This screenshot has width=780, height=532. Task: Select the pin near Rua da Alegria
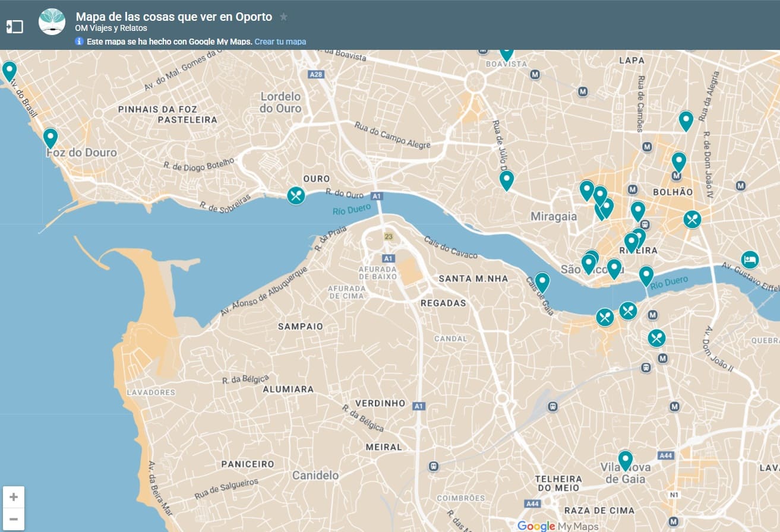(x=686, y=121)
